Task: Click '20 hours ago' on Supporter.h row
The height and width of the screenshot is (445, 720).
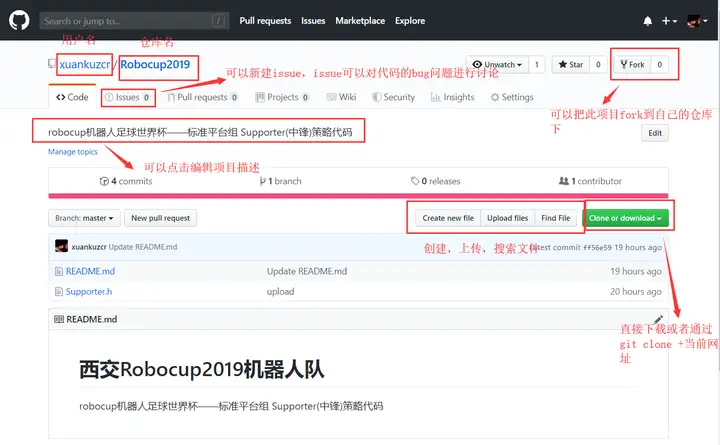Action: pos(636,292)
